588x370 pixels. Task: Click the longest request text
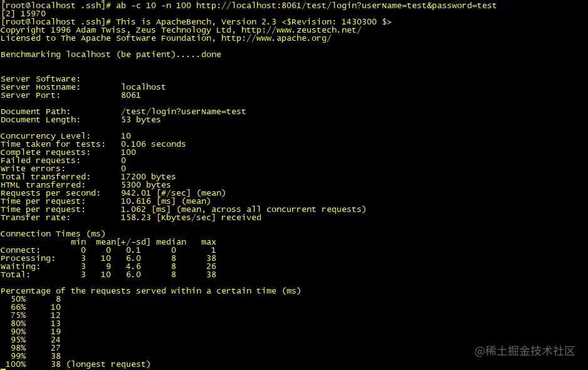(108, 364)
